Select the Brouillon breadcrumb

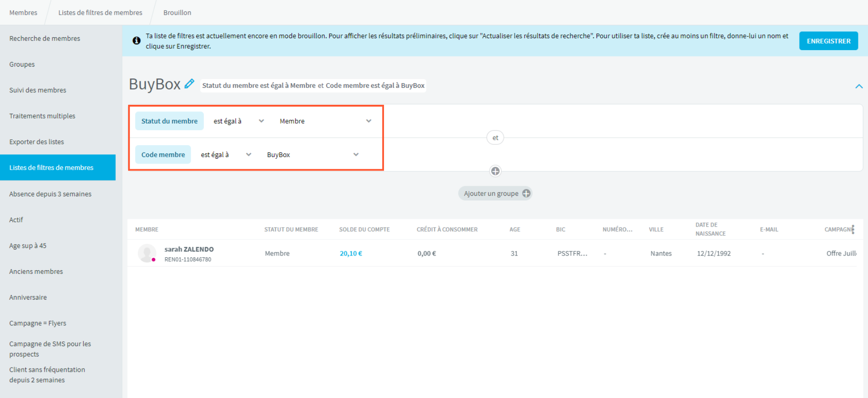point(177,13)
